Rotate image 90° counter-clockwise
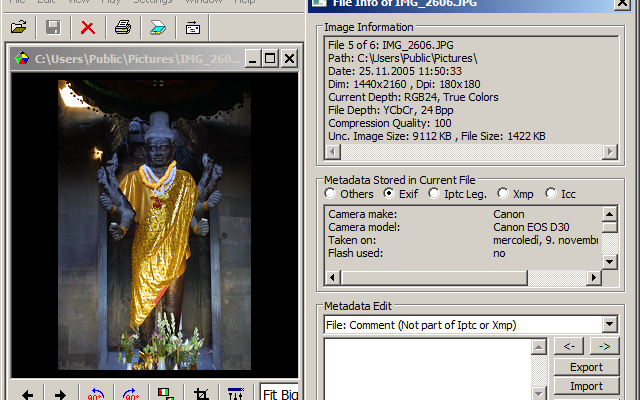The image size is (640, 400). click(x=95, y=393)
